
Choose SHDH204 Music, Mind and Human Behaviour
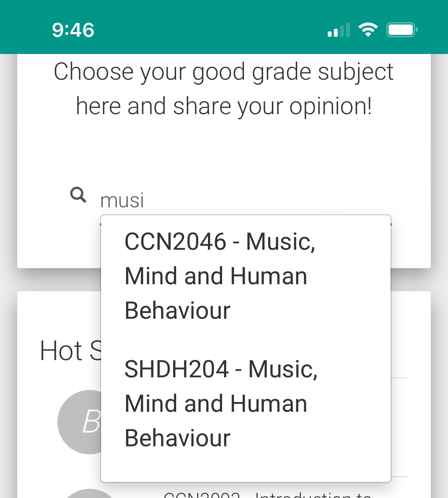(x=245, y=403)
